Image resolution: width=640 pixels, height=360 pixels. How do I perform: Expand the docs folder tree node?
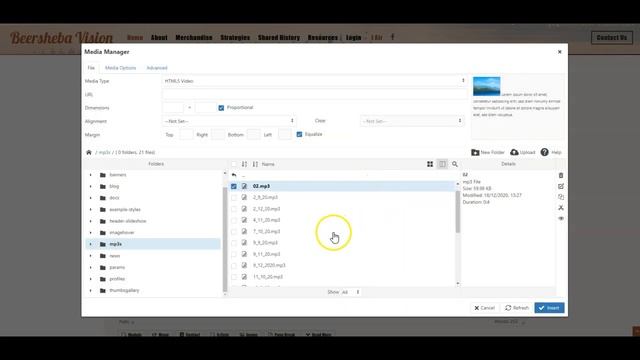91,198
